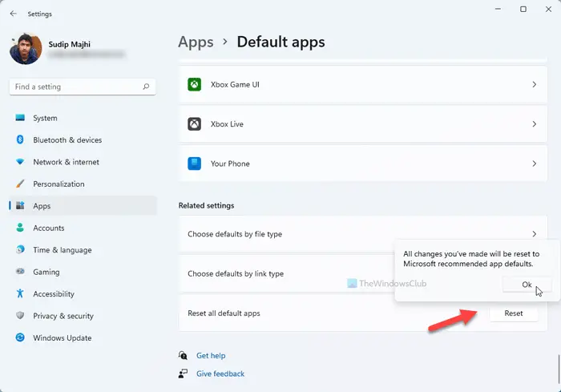The height and width of the screenshot is (392, 561).
Task: Click the Personalization paintbrush icon
Action: coord(20,184)
